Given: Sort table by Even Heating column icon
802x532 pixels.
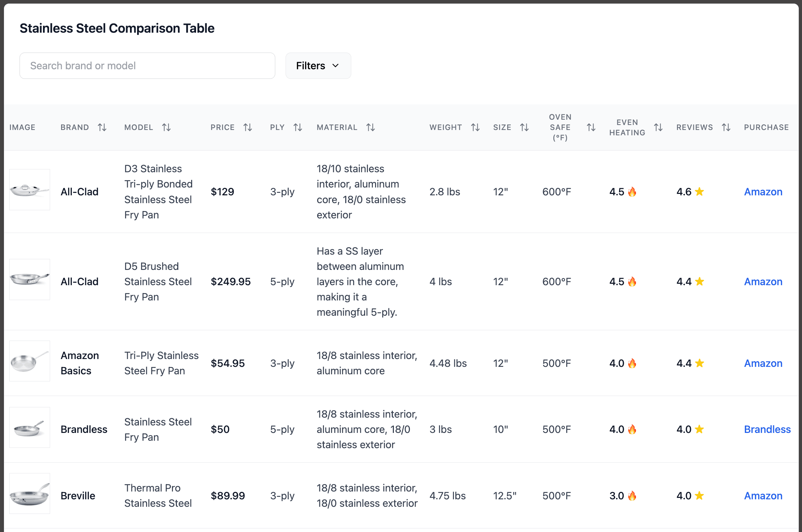Looking at the screenshot, I should (x=658, y=127).
